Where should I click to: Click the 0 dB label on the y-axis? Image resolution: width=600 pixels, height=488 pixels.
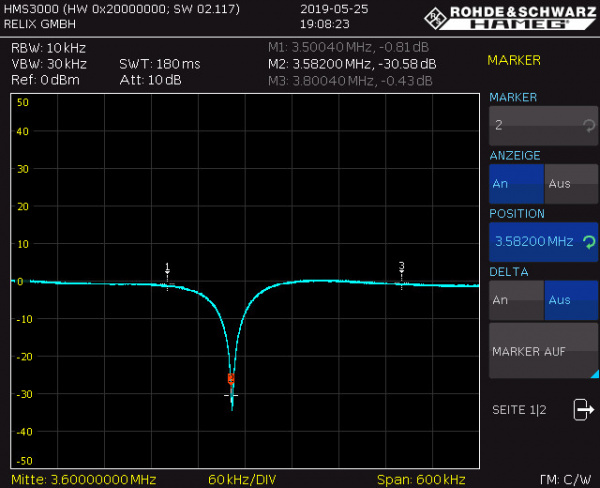click(x=20, y=282)
